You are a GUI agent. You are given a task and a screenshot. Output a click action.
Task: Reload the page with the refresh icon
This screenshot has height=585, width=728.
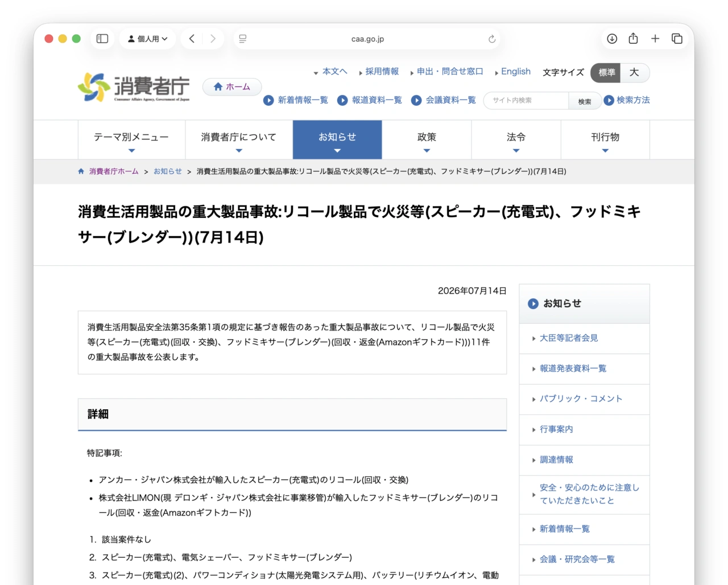click(x=492, y=39)
